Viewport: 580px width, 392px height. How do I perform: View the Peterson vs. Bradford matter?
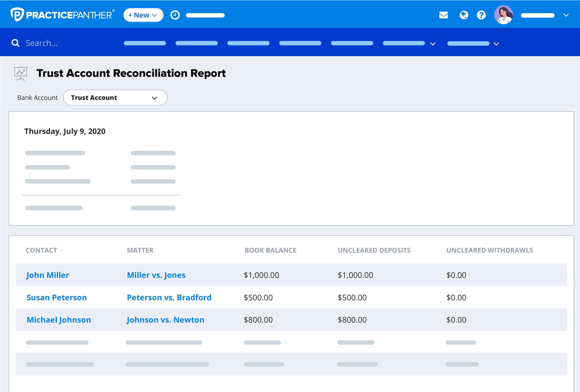pos(169,298)
